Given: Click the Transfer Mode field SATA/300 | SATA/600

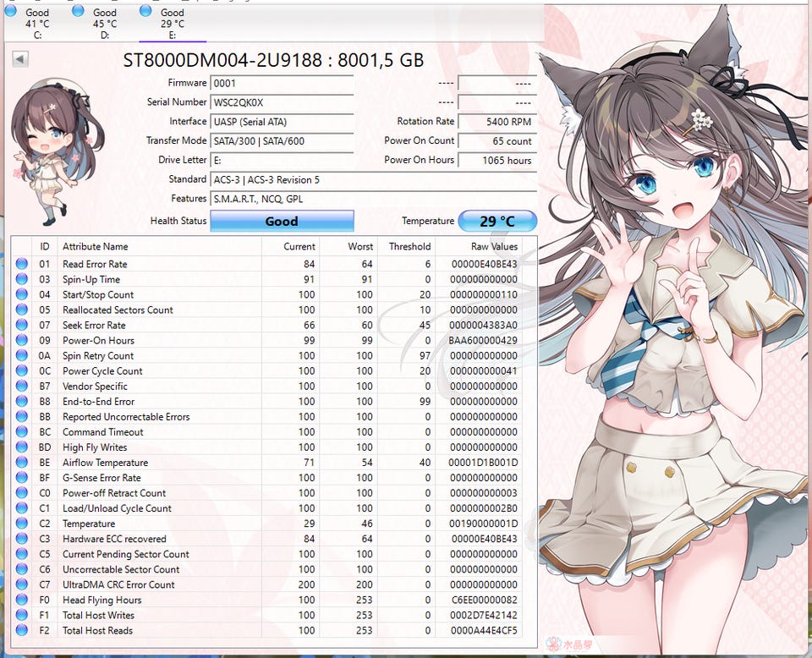Looking at the screenshot, I should tap(282, 140).
